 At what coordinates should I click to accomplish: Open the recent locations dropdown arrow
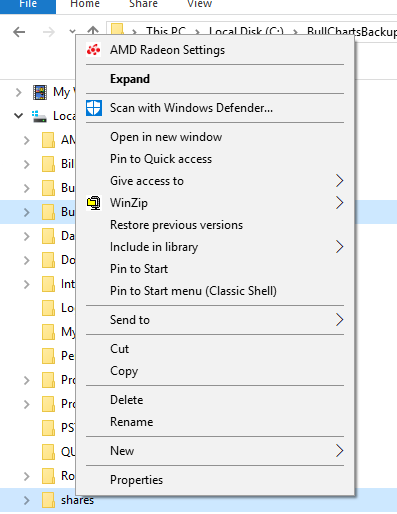[x=72, y=31]
